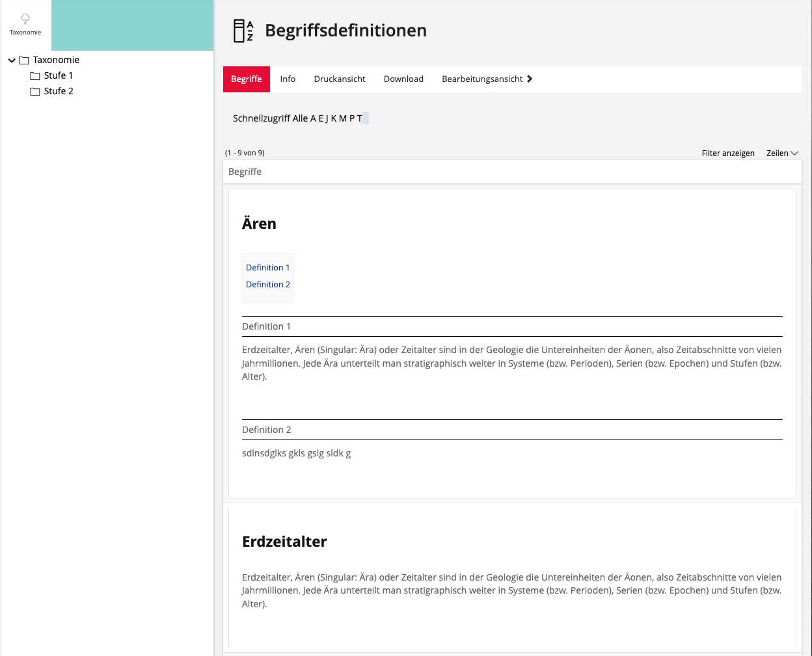Open the Druckansicht tab
The height and width of the screenshot is (656, 812).
coord(340,79)
